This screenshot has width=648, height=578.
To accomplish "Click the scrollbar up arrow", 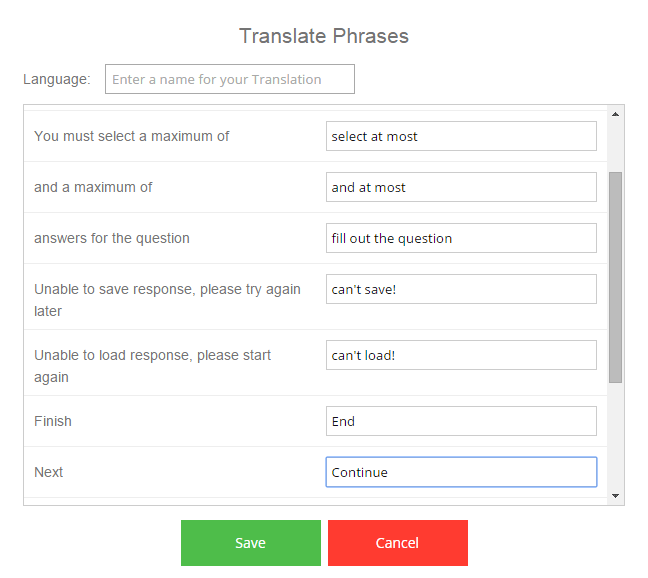I will 615,114.
